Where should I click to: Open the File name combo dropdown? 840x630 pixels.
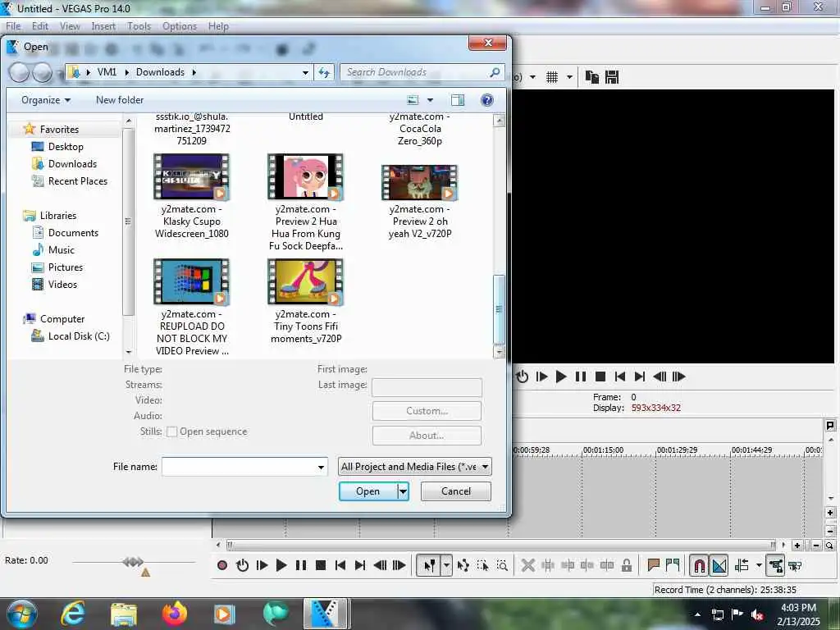[321, 467]
